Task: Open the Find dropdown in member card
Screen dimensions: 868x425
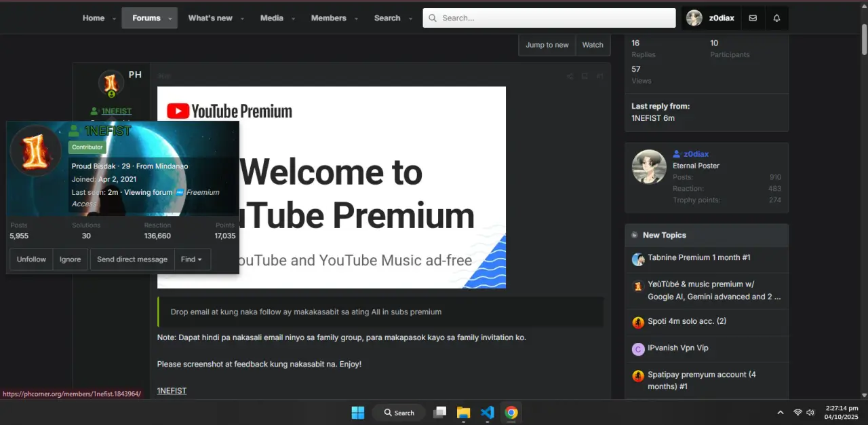Action: [x=193, y=259]
